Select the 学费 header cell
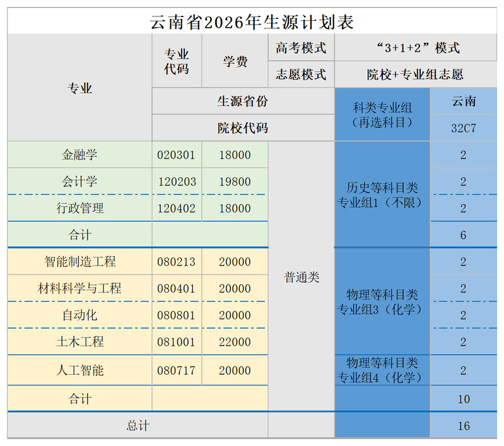The height and width of the screenshot is (446, 504). click(x=235, y=61)
